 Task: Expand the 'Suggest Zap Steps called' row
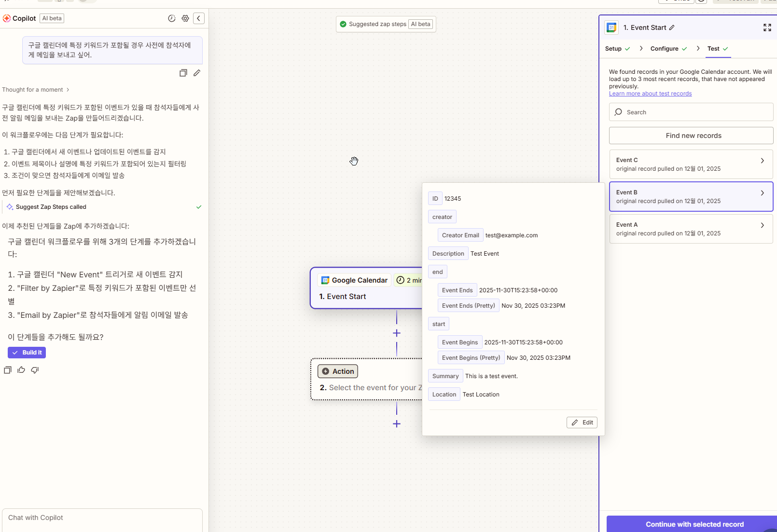(102, 207)
